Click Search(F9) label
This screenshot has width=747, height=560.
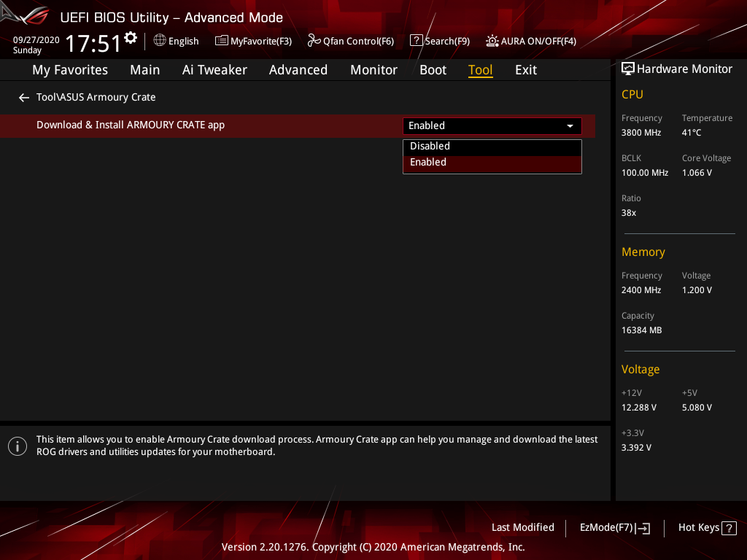tap(447, 41)
